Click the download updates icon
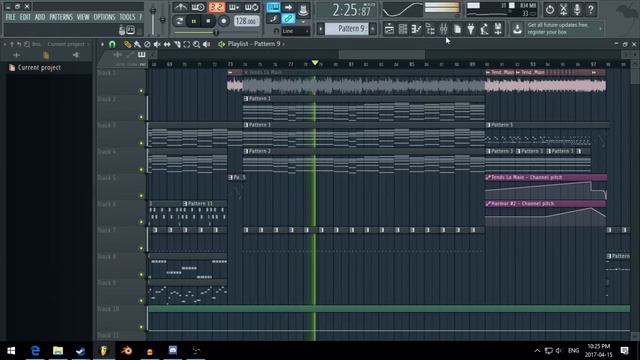 (x=517, y=29)
